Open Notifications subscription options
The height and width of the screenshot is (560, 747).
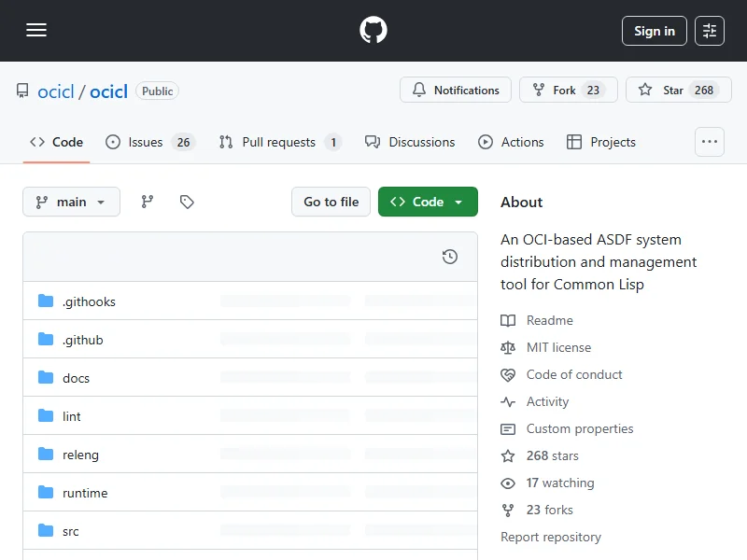(x=456, y=91)
